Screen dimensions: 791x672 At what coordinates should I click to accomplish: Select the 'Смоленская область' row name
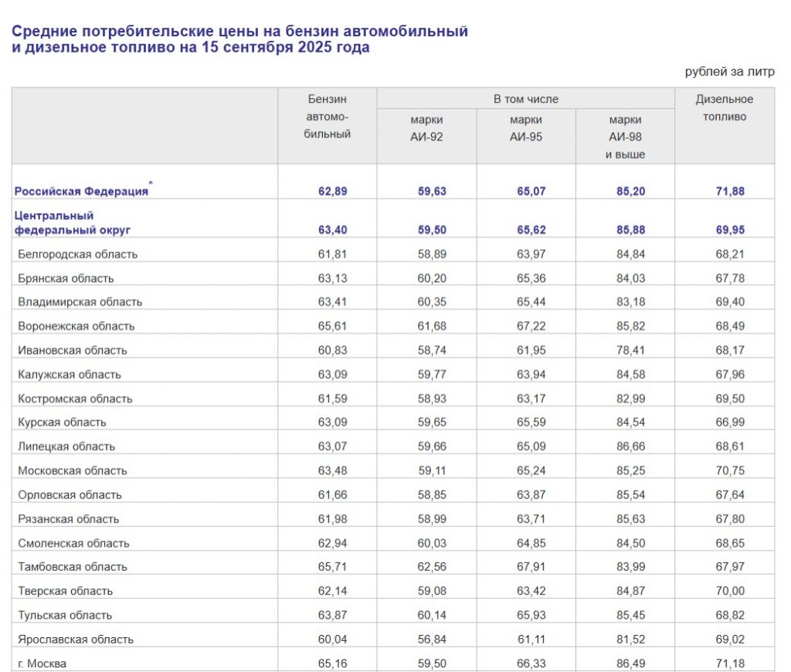click(73, 543)
